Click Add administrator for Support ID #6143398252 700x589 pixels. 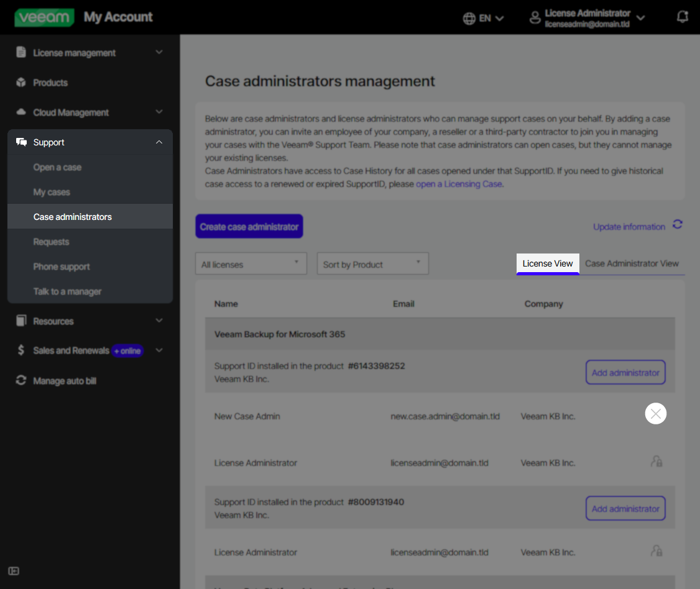(625, 372)
